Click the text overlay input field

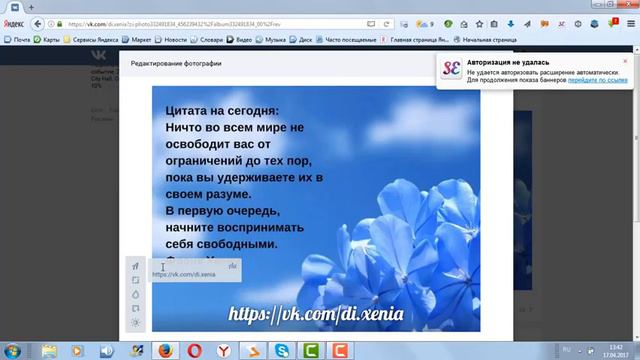coord(195,270)
